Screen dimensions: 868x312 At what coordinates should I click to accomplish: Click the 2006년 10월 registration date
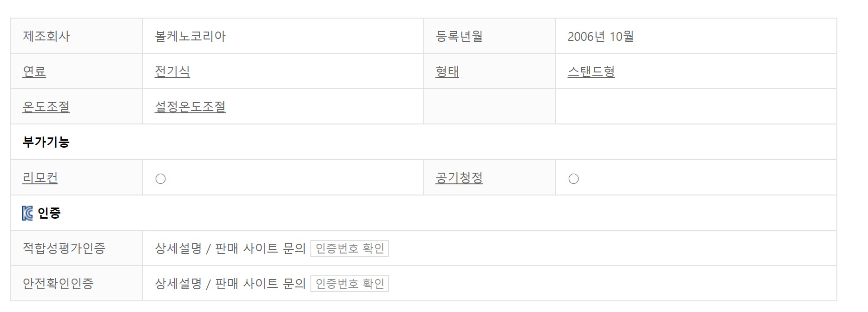coord(600,36)
